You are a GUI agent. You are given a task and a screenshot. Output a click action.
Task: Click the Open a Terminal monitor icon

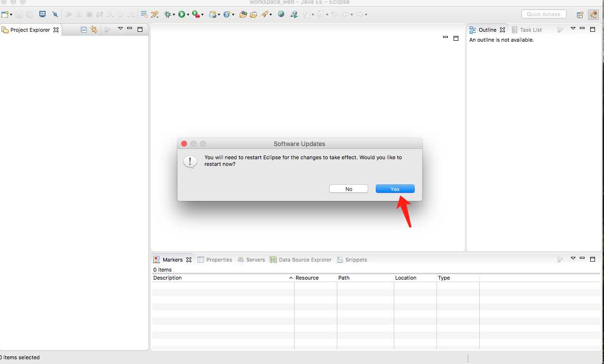(x=42, y=14)
